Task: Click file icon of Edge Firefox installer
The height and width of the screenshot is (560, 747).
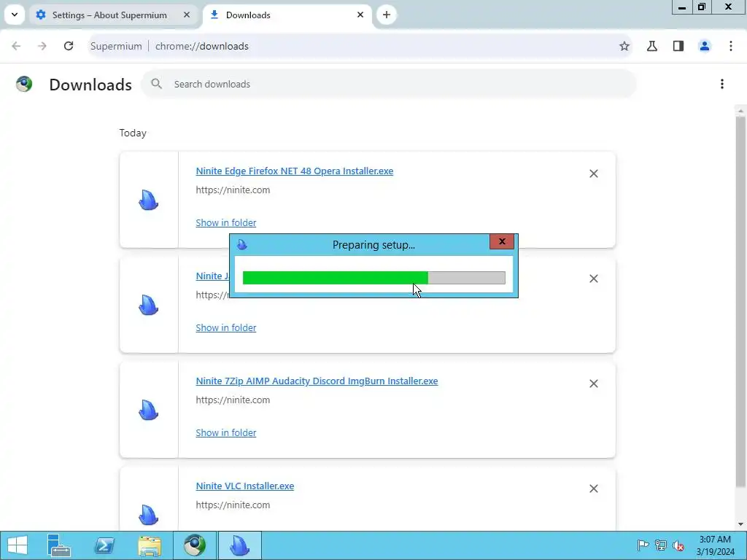Action: click(149, 200)
